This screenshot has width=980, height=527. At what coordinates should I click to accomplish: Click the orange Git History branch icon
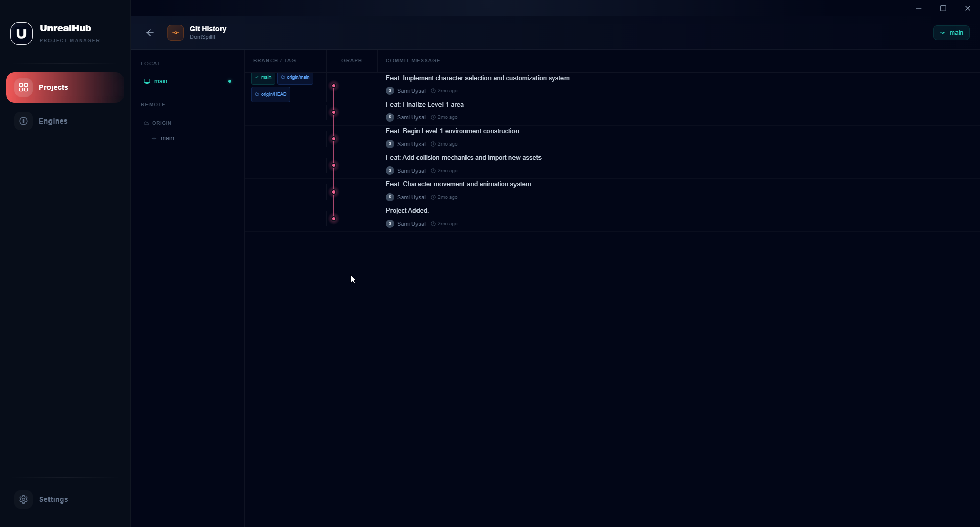(x=175, y=32)
